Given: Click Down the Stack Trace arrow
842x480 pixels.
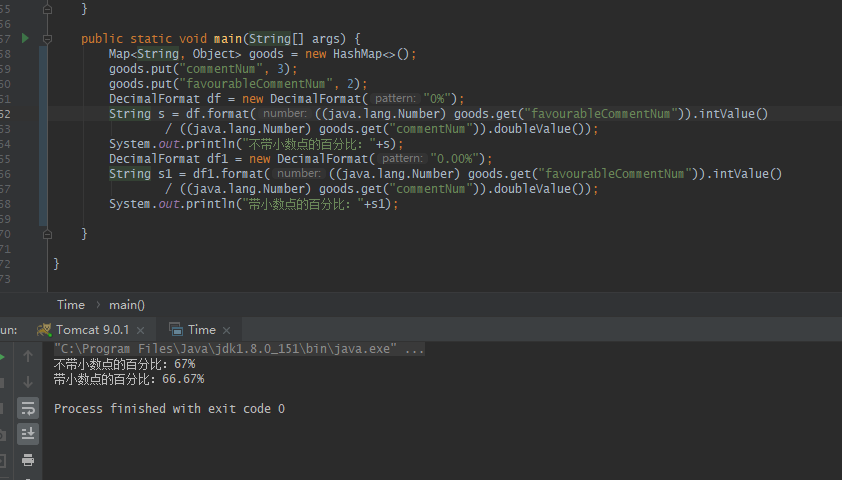Looking at the screenshot, I should click(28, 382).
